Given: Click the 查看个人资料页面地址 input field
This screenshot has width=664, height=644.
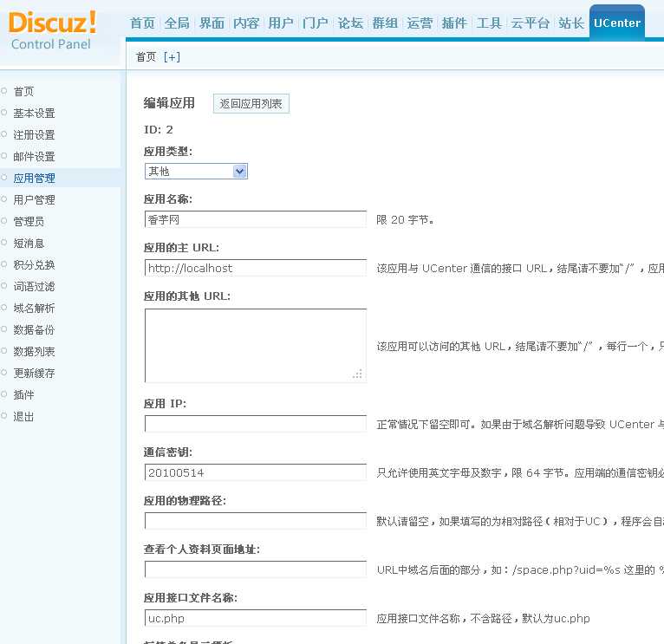Looking at the screenshot, I should pyautogui.click(x=256, y=569).
